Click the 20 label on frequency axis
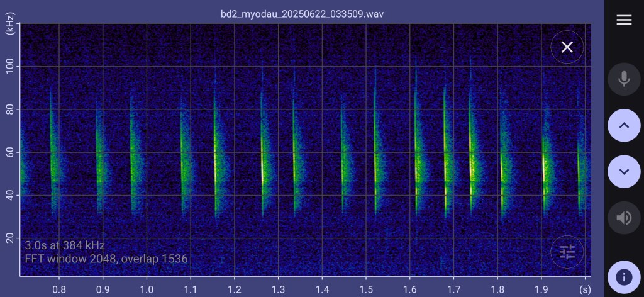This screenshot has height=297, width=644. pyautogui.click(x=11, y=238)
